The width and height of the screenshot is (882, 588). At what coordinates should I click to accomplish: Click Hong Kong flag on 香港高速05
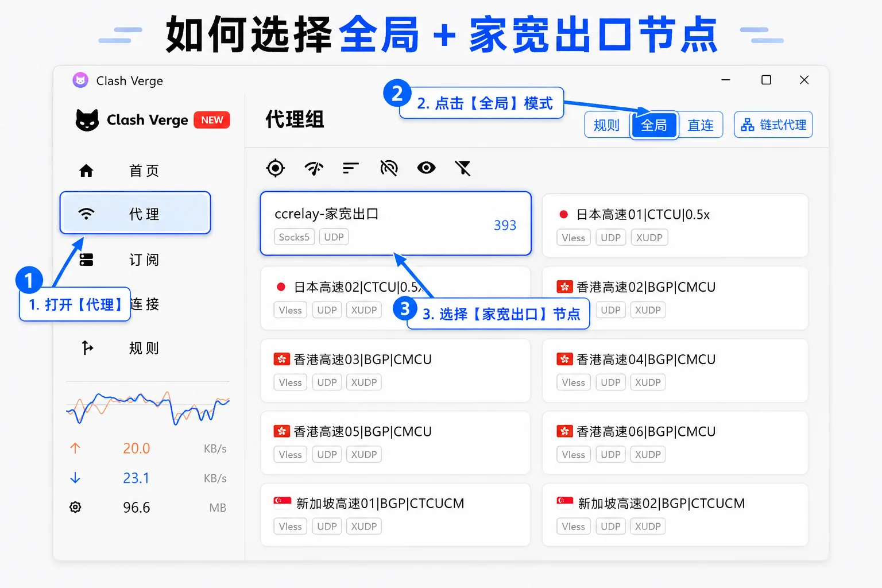point(281,431)
